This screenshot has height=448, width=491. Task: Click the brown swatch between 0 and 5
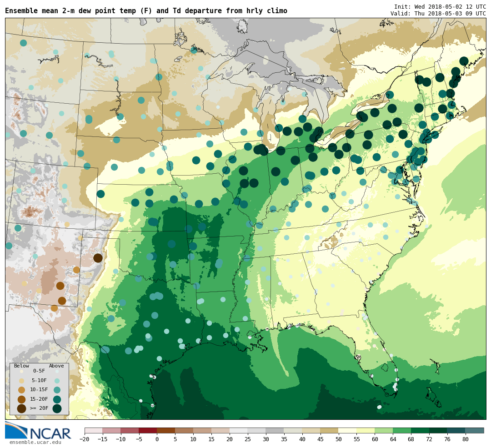[166, 430]
